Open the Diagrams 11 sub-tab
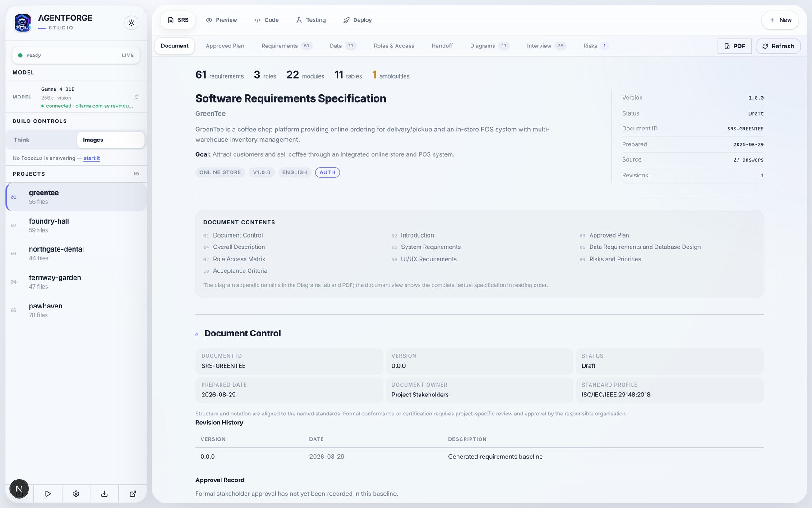 (489, 46)
